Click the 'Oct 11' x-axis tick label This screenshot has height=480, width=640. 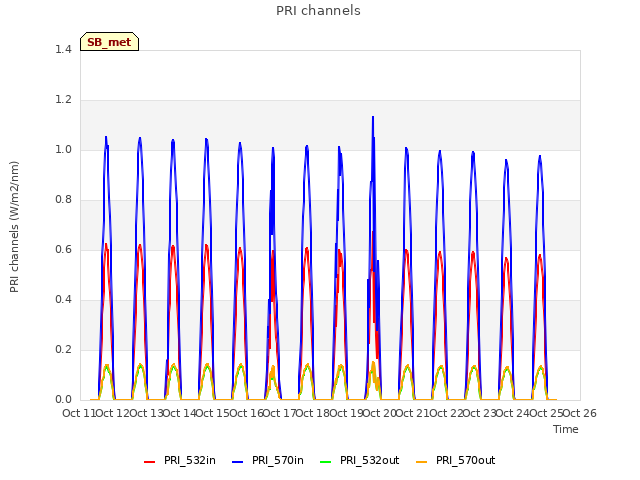(x=79, y=413)
